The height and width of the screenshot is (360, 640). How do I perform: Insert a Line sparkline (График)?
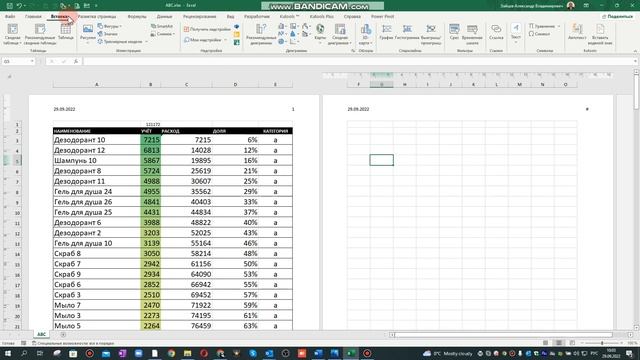pos(386,32)
